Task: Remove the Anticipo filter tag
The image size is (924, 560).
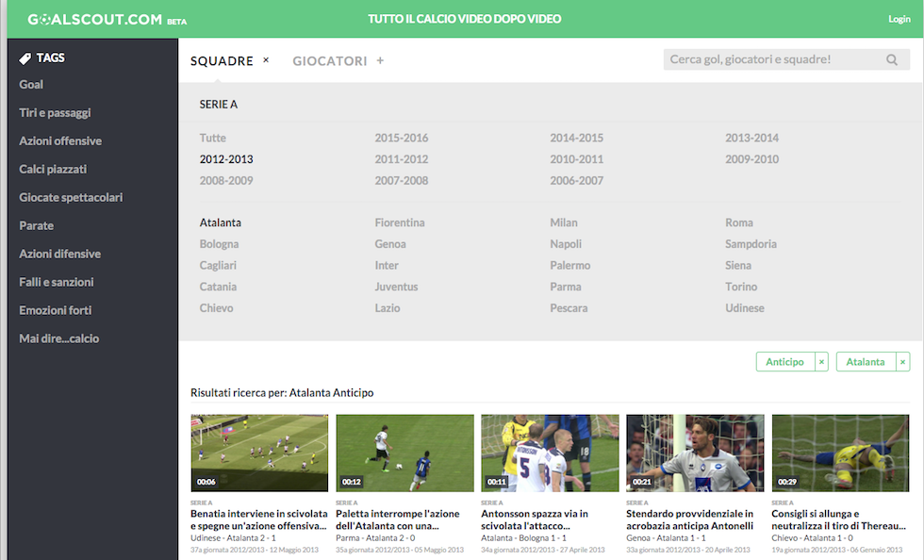Action: pyautogui.click(x=821, y=362)
